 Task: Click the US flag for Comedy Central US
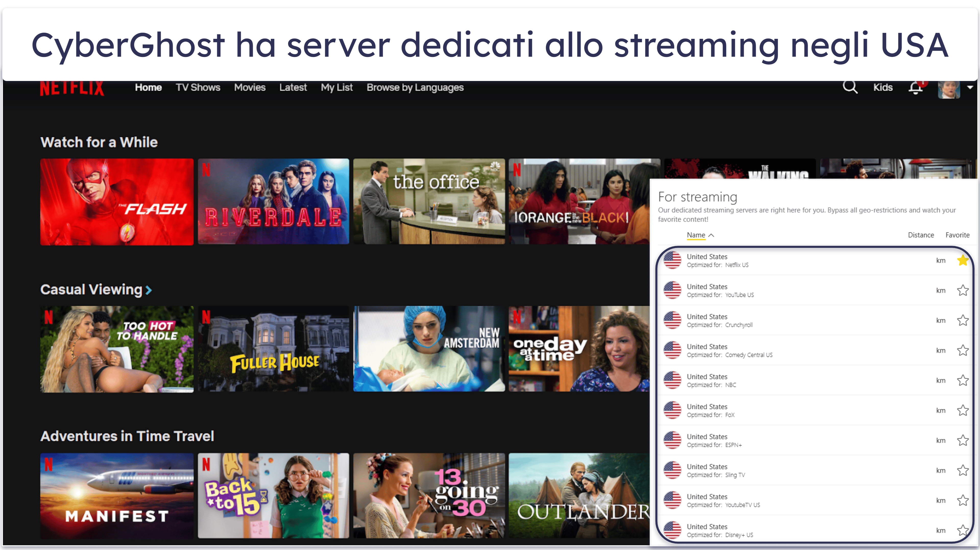(x=672, y=350)
